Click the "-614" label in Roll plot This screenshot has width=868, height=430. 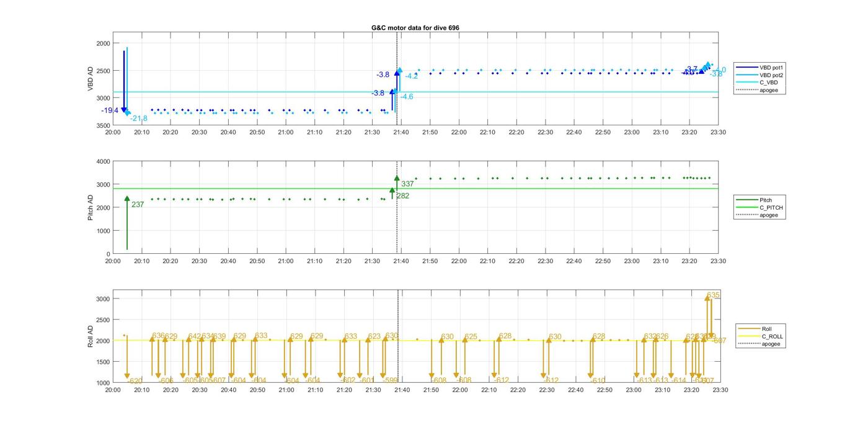(678, 380)
